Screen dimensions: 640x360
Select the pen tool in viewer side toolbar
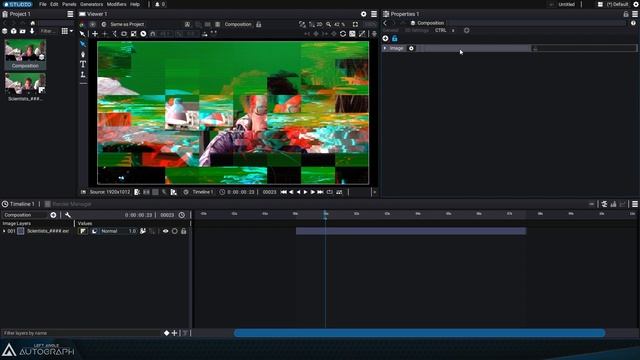pyautogui.click(x=83, y=54)
